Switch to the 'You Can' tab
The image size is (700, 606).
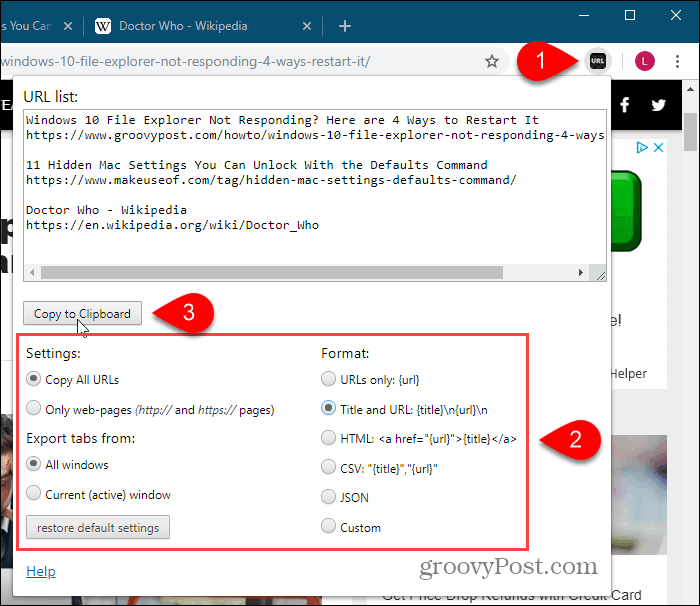(x=29, y=26)
